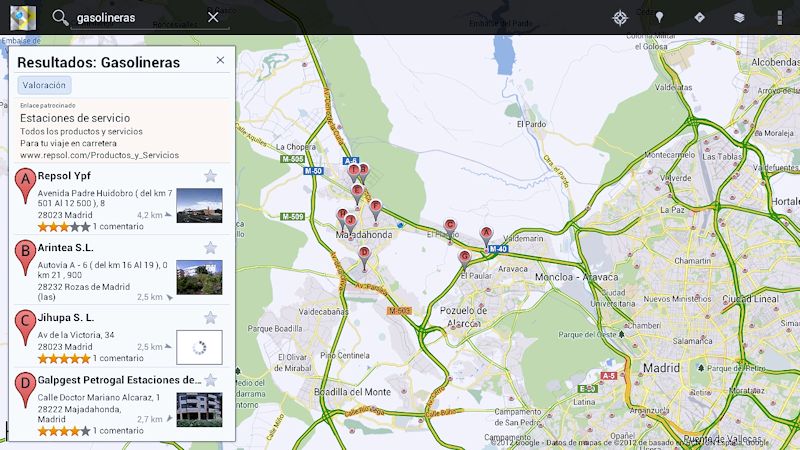Open Galpgest Petrogal 1 comentario rating
Screen dimensions: 800x450
(x=91, y=431)
